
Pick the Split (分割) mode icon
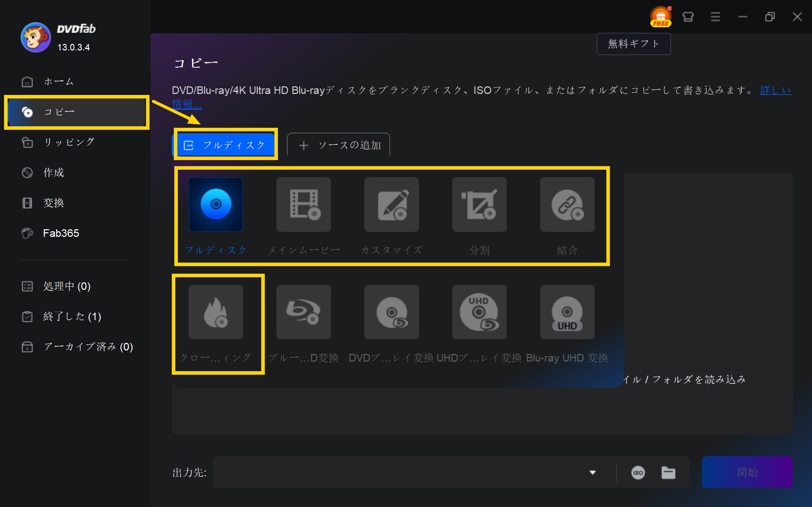point(480,205)
